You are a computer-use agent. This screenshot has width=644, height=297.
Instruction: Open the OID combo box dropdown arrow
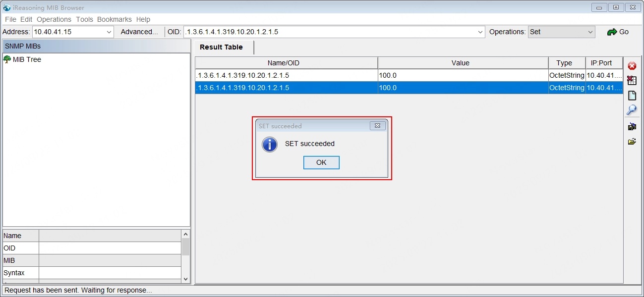click(x=480, y=32)
